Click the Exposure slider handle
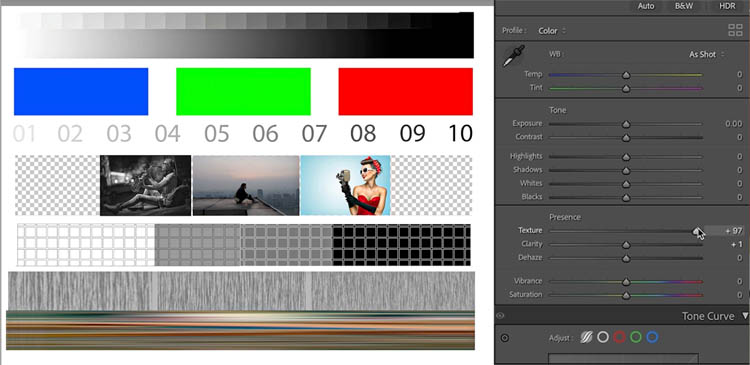 (626, 124)
